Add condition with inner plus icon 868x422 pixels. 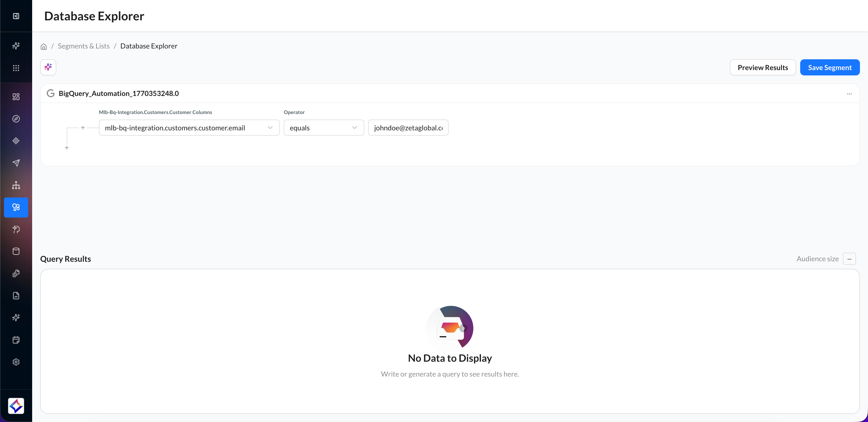[83, 128]
